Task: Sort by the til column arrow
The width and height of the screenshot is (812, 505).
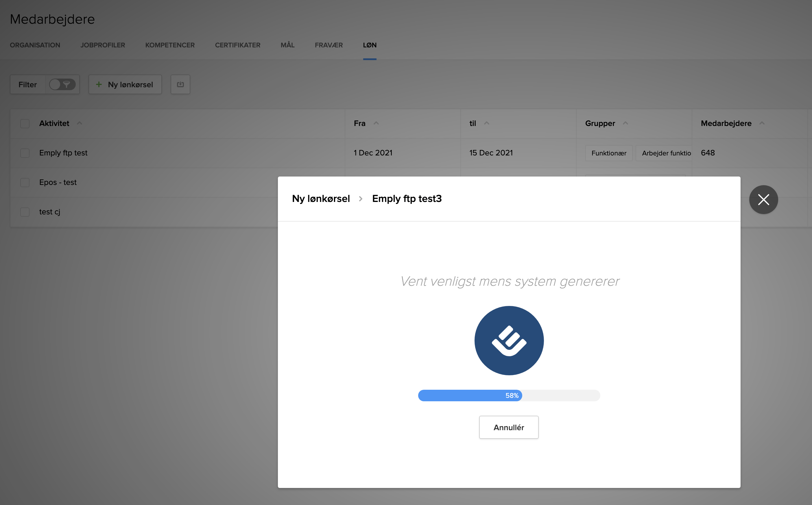Action: click(487, 123)
